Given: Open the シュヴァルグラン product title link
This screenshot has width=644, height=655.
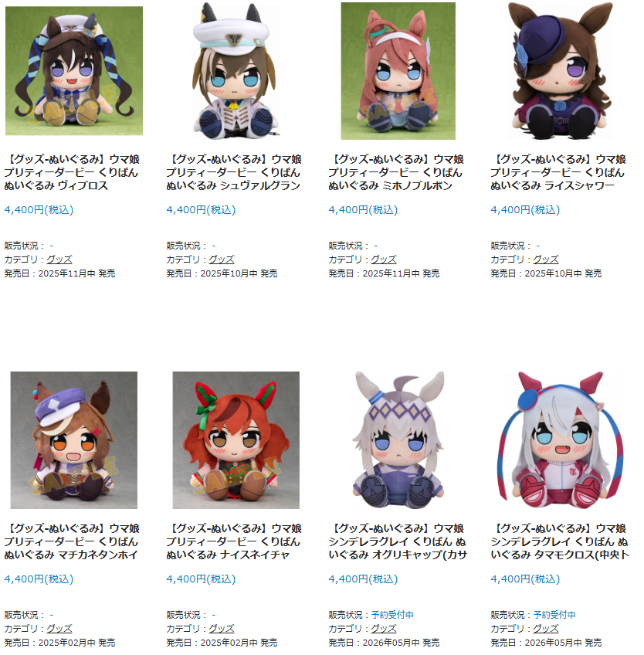Looking at the screenshot, I should pyautogui.click(x=234, y=172).
